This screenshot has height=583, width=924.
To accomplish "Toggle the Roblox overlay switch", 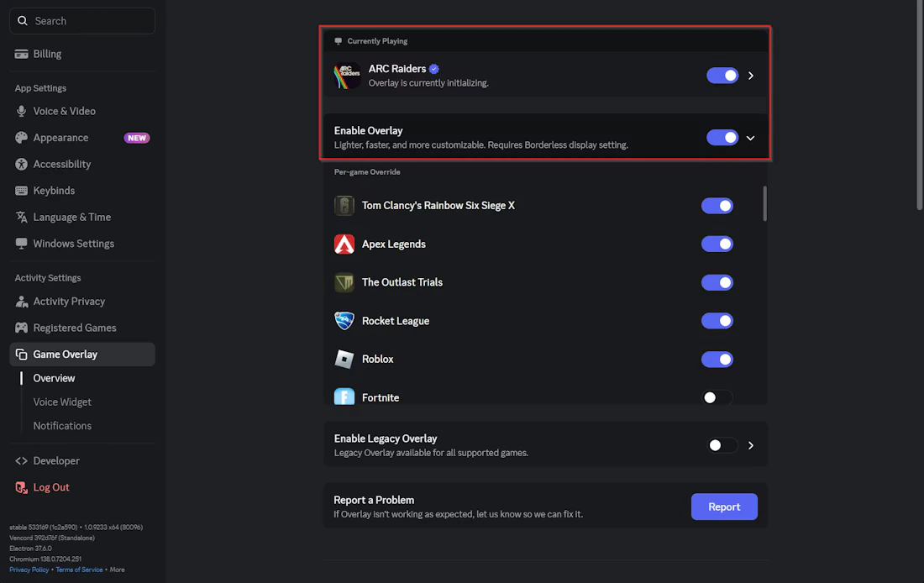I will pyautogui.click(x=717, y=359).
